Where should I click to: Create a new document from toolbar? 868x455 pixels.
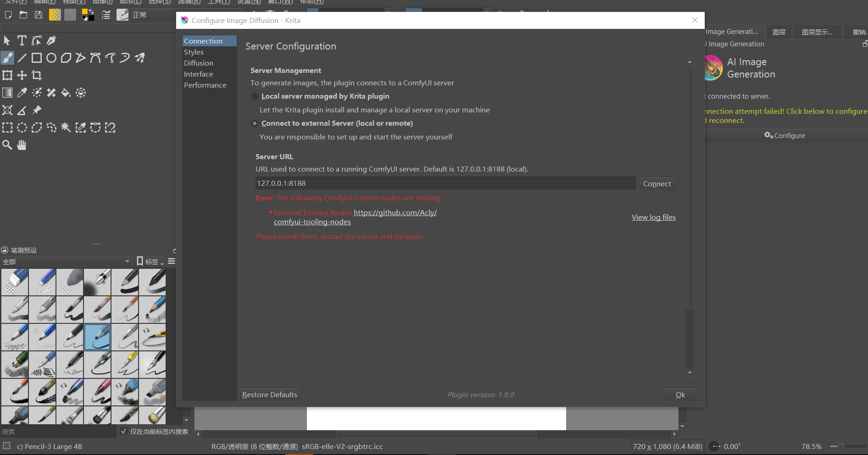click(8, 15)
